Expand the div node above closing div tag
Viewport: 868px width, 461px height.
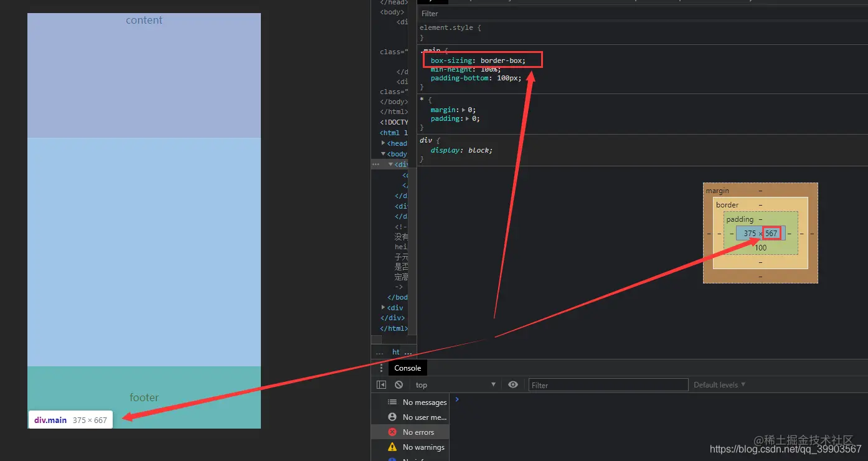(x=383, y=308)
